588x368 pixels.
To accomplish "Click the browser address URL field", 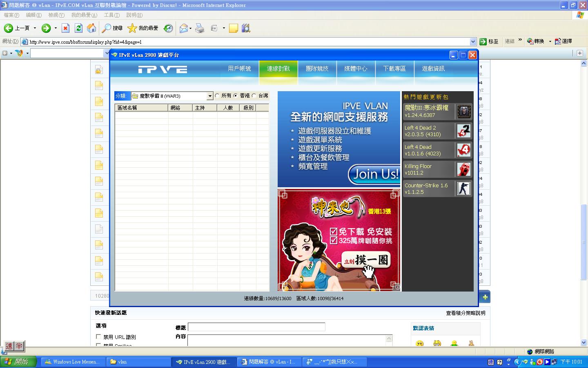I will point(249,42).
